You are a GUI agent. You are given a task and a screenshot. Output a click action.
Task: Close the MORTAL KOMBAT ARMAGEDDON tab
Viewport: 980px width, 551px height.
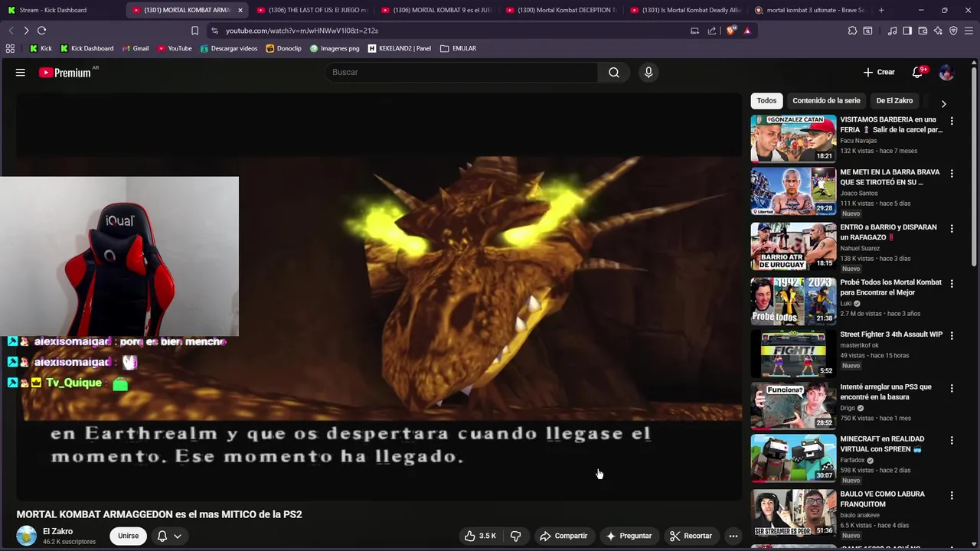tap(240, 10)
